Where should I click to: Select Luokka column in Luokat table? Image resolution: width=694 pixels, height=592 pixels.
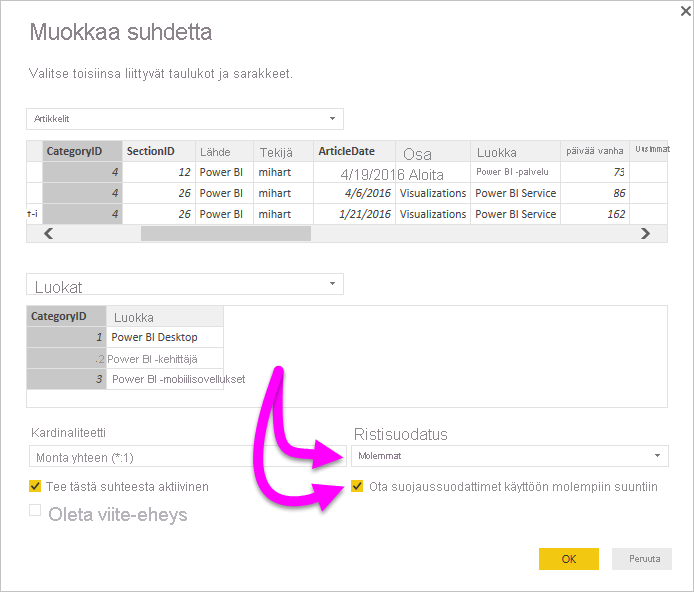[x=165, y=316]
